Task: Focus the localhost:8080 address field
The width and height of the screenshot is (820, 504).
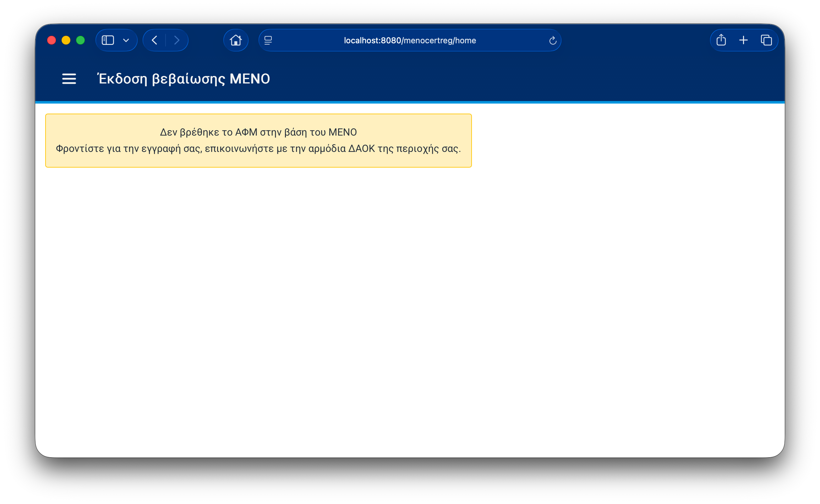Action: [410, 40]
